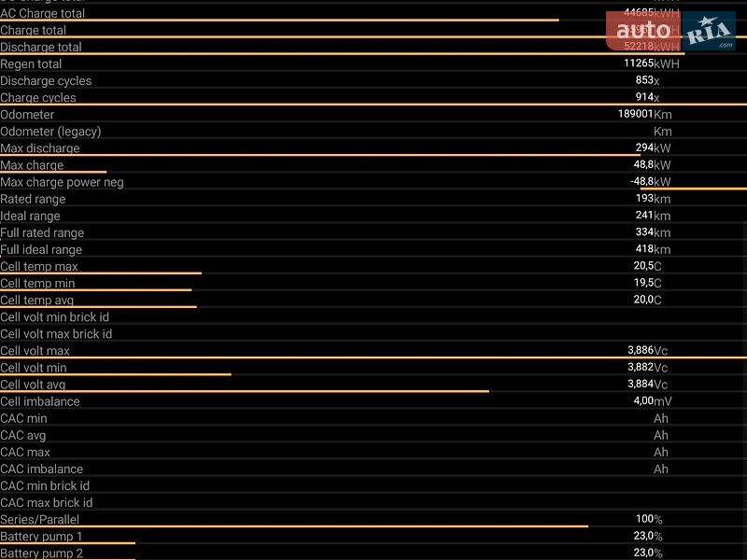Screen dimensions: 747x560
Task: Select the 'AC Charge total' row label
Action: [42, 13]
